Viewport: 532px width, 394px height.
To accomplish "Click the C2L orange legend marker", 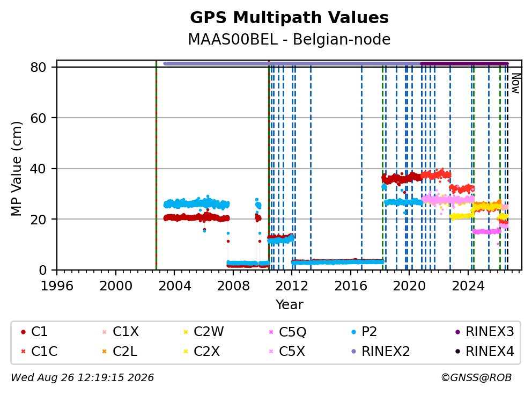I will tap(104, 352).
